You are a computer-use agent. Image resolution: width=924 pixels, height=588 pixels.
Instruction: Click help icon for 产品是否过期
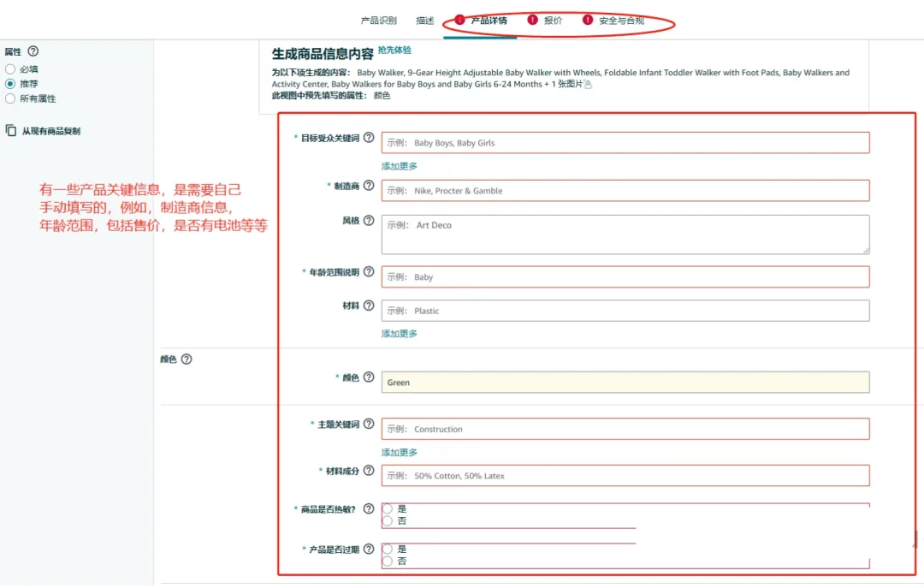(x=369, y=549)
